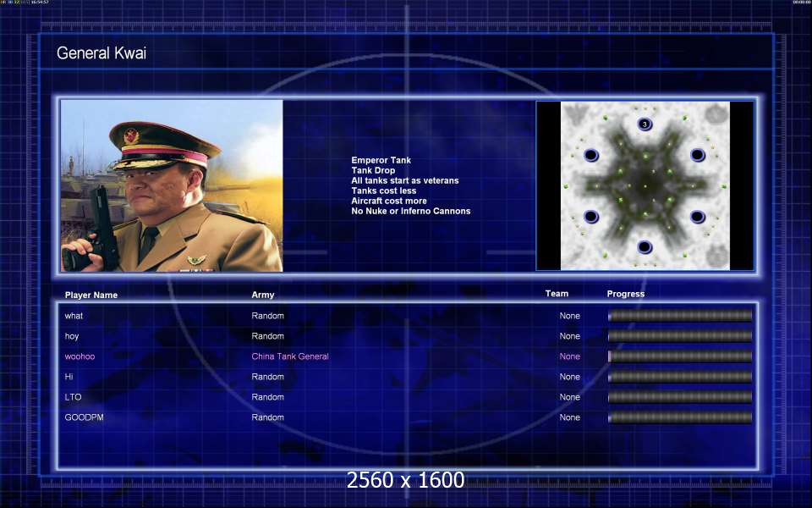The height and width of the screenshot is (508, 812).
Task: Click progress bar for player hoy
Action: point(680,336)
